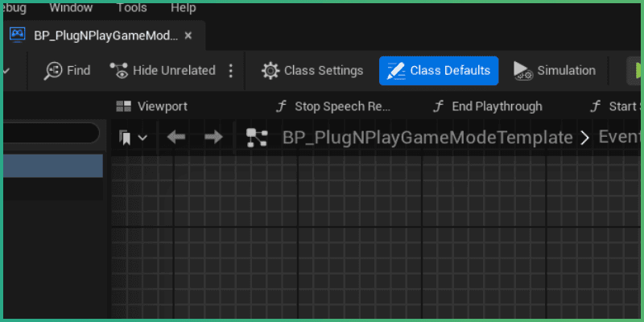
Task: Click the Class Settings gear icon
Action: 270,71
